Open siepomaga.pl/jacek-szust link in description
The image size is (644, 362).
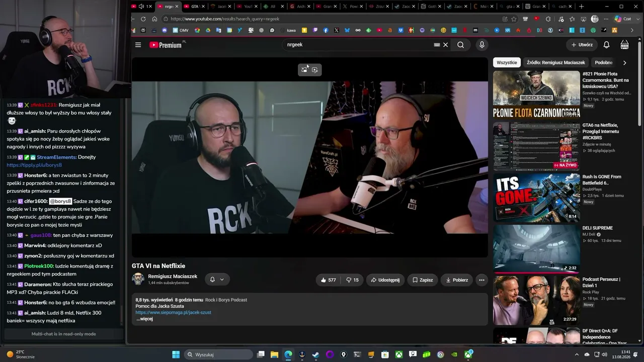point(173,312)
